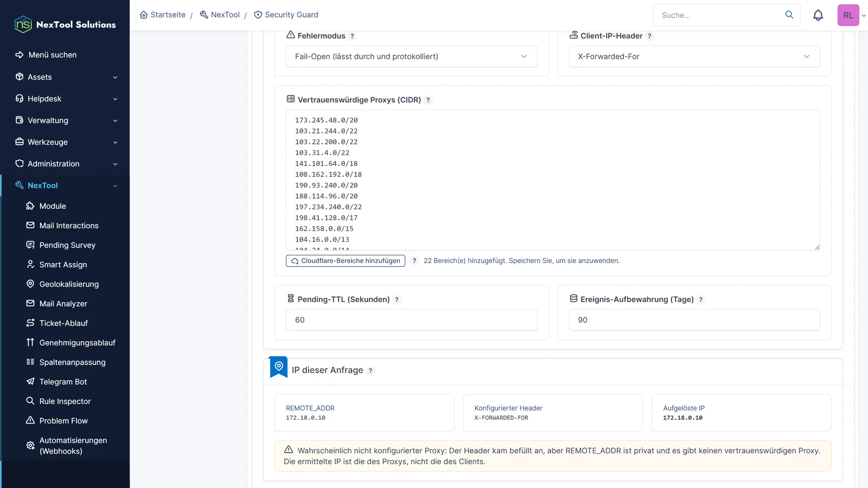868x488 pixels.
Task: Open the RL user avatar menu
Action: pos(848,15)
